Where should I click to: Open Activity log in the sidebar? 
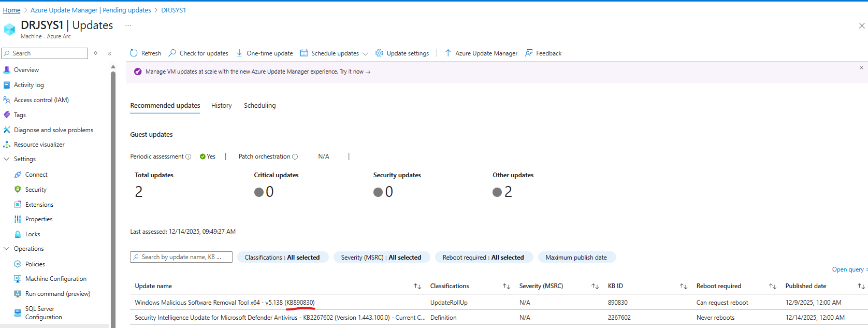28,85
